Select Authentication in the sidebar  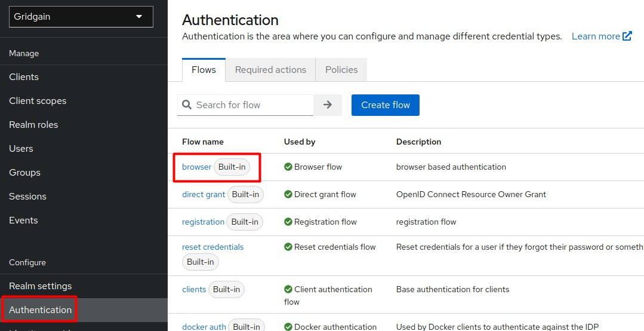pyautogui.click(x=84, y=309)
